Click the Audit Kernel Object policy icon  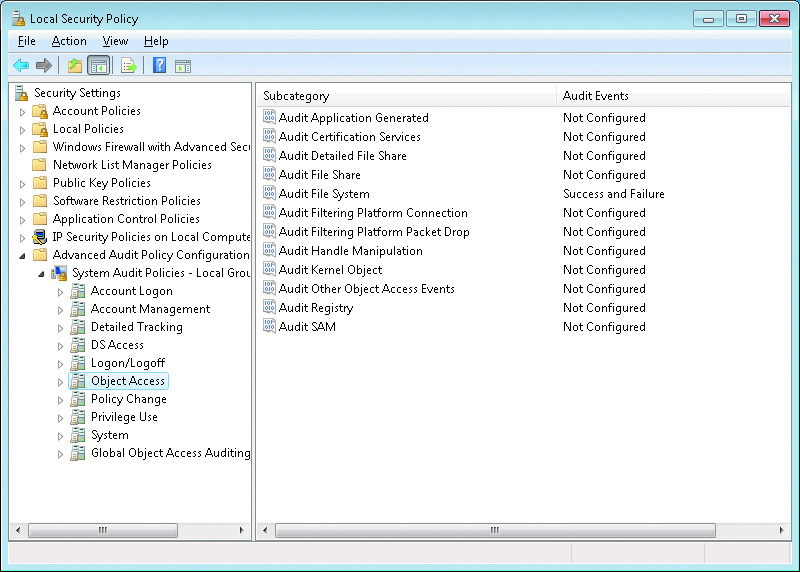pos(269,269)
